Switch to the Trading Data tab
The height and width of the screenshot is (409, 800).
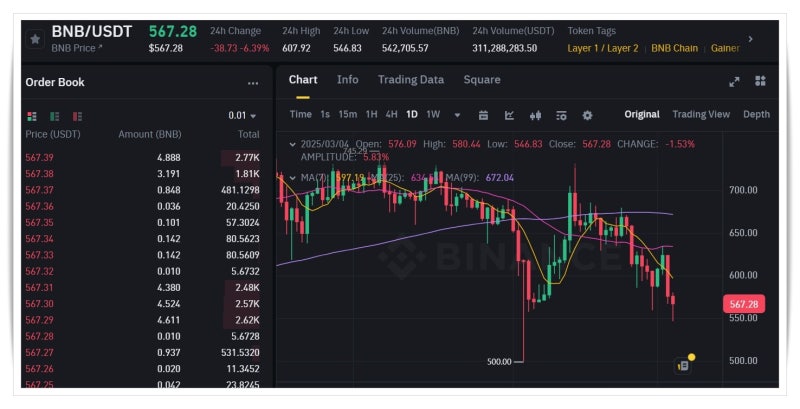(410, 80)
